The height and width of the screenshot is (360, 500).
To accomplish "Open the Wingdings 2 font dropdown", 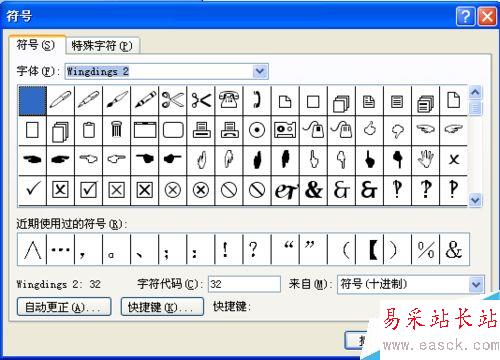I will [260, 71].
